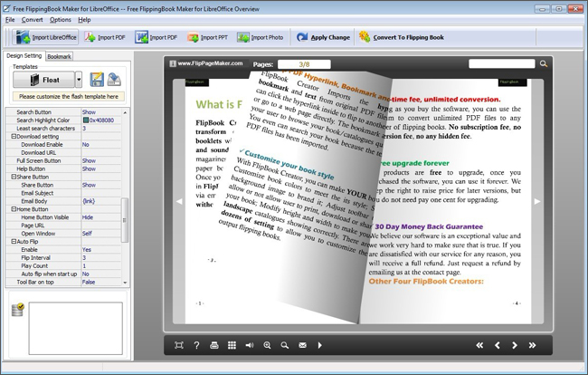Collapse the Auto Flip group
The width and height of the screenshot is (588, 375).
pyautogui.click(x=14, y=241)
